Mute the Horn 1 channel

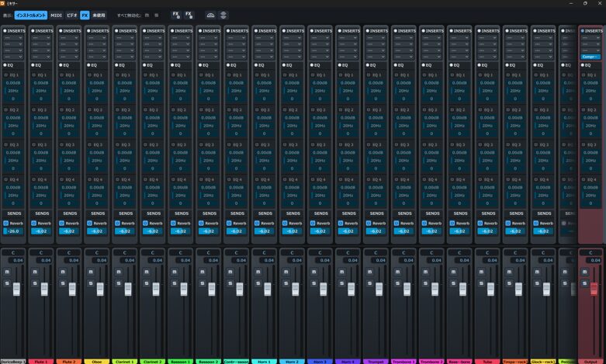(258, 272)
